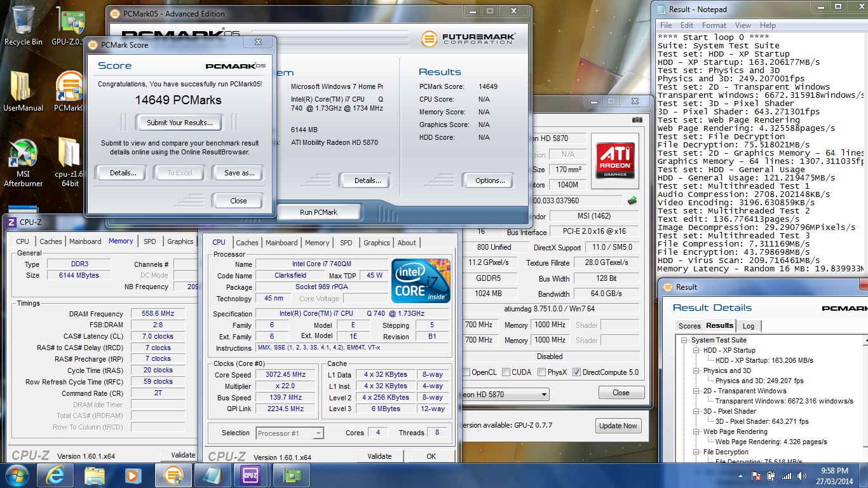The height and width of the screenshot is (488, 868).
Task: Click Update Now in GPU-Z
Action: click(618, 426)
